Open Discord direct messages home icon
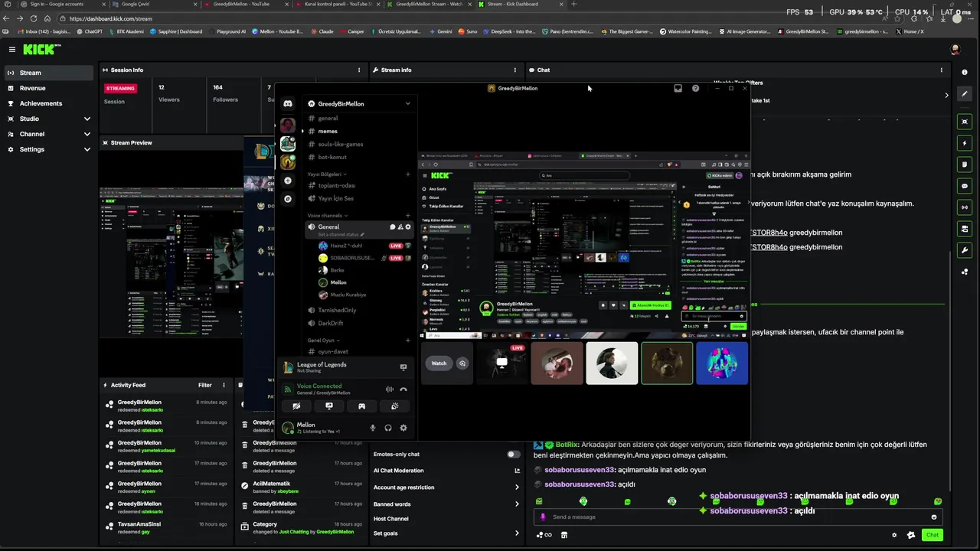The width and height of the screenshot is (980, 551). pyautogui.click(x=288, y=103)
